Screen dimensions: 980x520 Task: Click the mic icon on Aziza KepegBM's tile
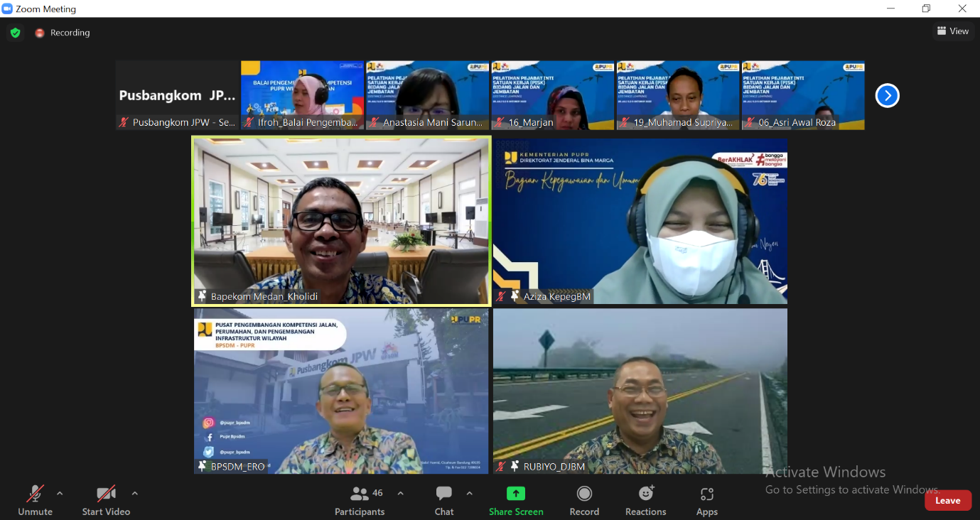click(501, 297)
